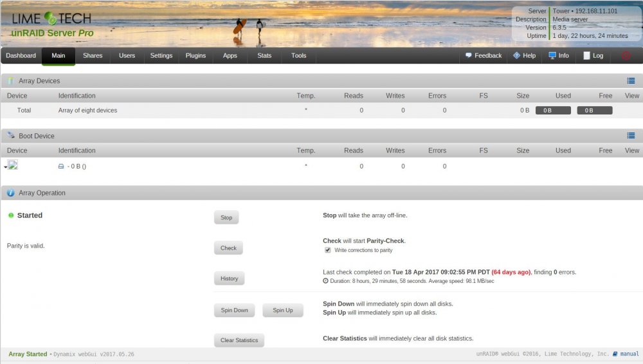Expand the boot device row arrow

point(5,167)
